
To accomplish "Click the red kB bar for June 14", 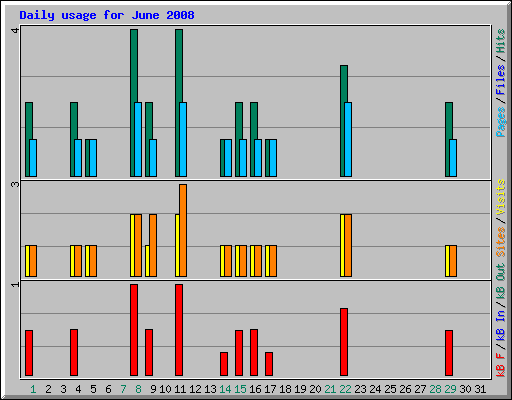I will tap(224, 364).
